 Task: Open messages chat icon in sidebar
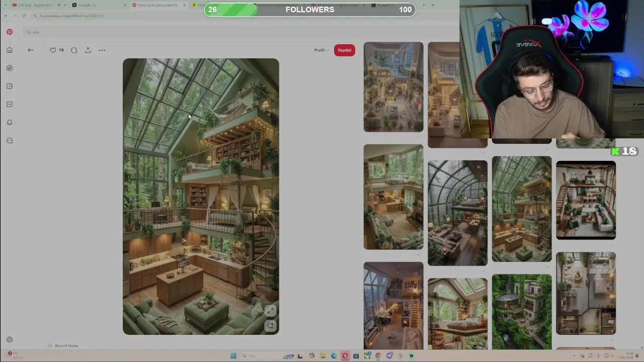tap(10, 140)
